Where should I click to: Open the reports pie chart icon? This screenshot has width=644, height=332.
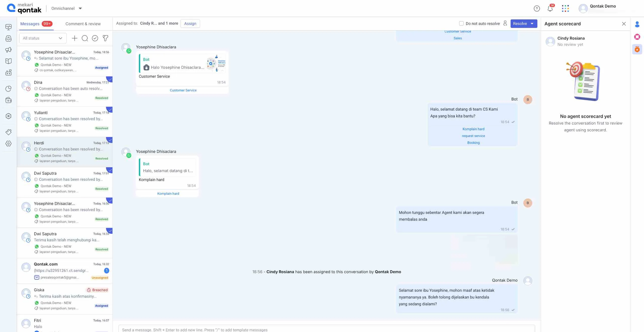(x=8, y=88)
